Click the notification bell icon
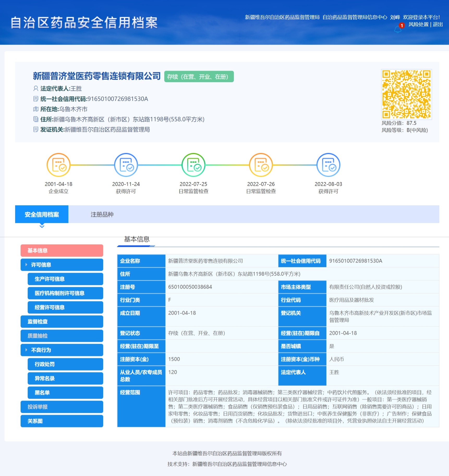 (398, 29)
